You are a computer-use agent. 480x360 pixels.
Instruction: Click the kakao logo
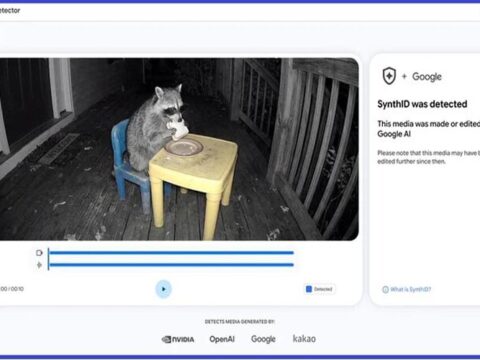[304, 339]
